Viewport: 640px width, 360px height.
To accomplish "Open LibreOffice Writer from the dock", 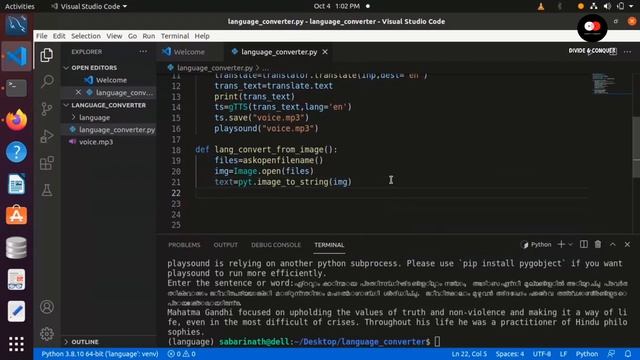I will 16,184.
